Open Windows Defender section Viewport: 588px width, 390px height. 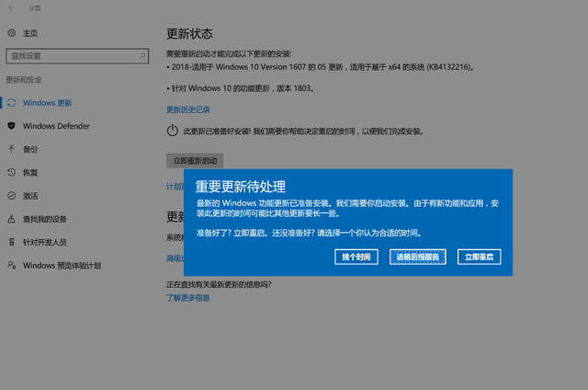coord(56,126)
